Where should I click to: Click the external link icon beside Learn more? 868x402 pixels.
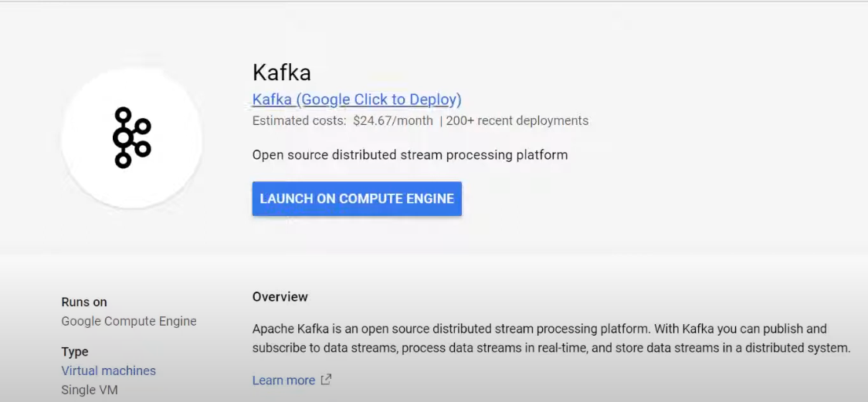[x=326, y=380]
